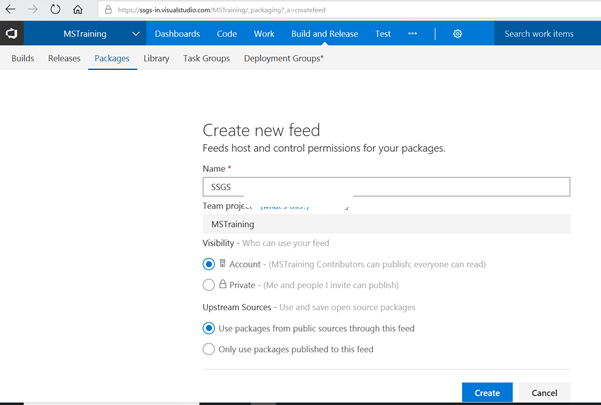Expand the MSTraining project dropdown
The width and height of the screenshot is (601, 405).
(x=136, y=34)
